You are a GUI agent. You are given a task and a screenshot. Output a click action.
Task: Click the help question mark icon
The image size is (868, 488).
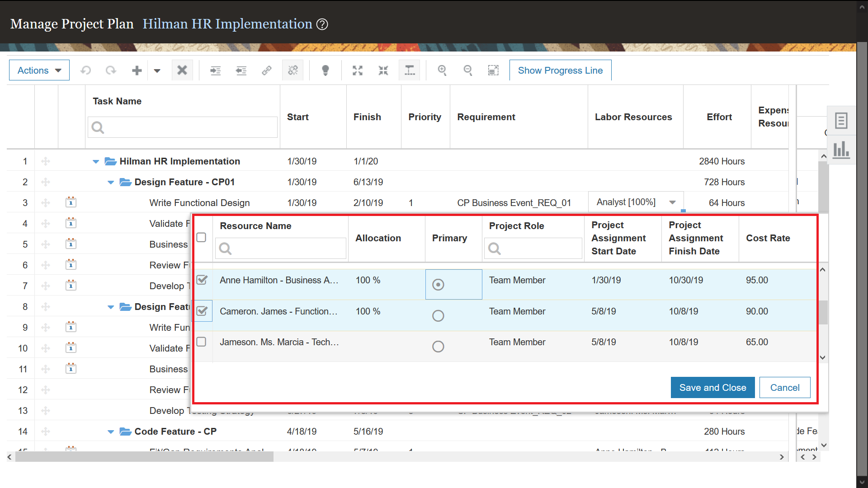coord(322,24)
